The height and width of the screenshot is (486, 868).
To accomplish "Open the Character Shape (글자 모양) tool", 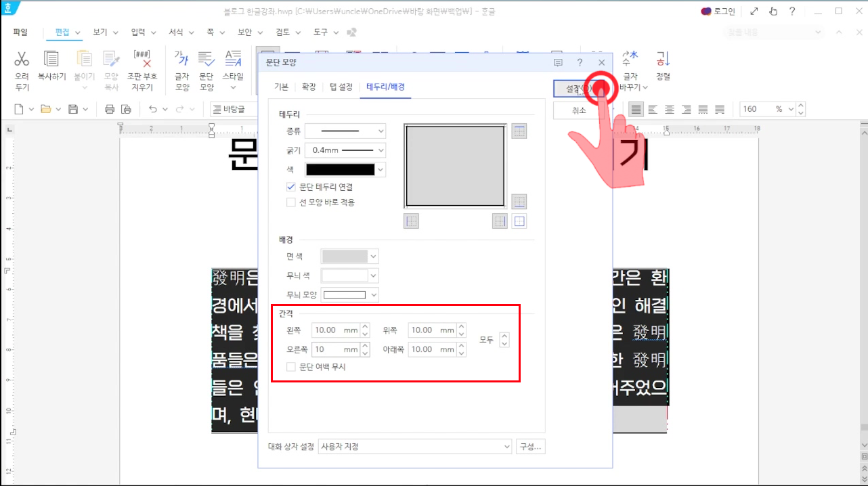I will pos(181,59).
